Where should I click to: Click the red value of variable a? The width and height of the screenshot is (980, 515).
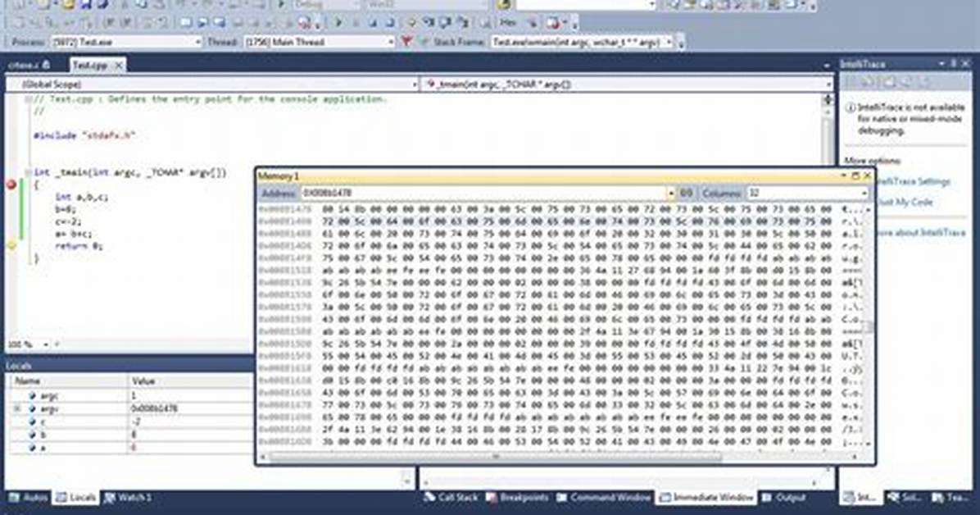click(134, 448)
